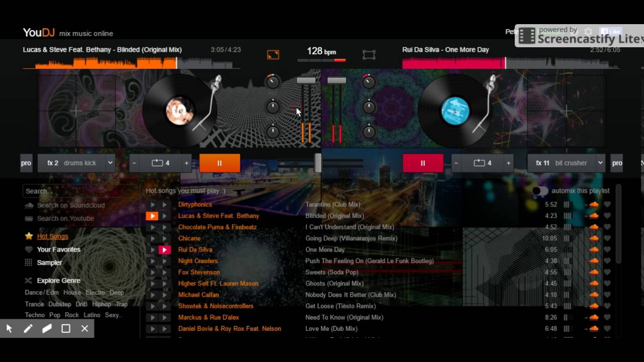Click Search on Soundcloud
This screenshot has height=362, width=644.
coord(70,205)
